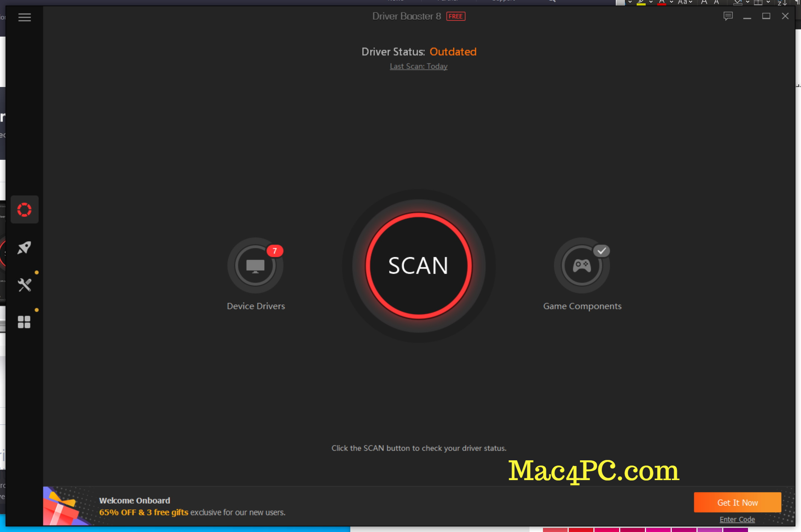Click the Driver Booster 8 window title
801x532 pixels.
(x=407, y=16)
